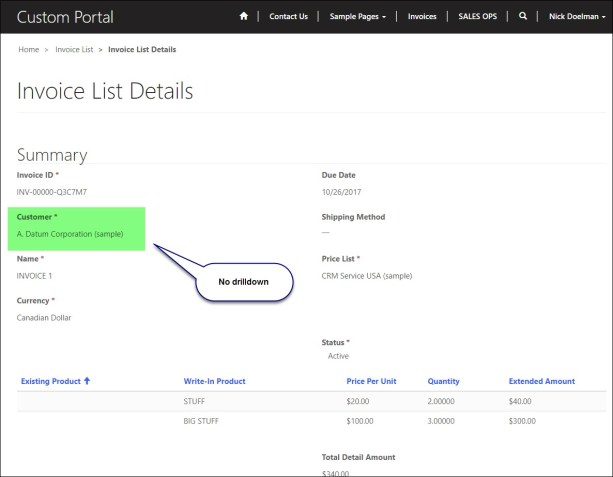Navigate to Home breadcrumb link
The height and width of the screenshot is (477, 613).
[x=28, y=49]
